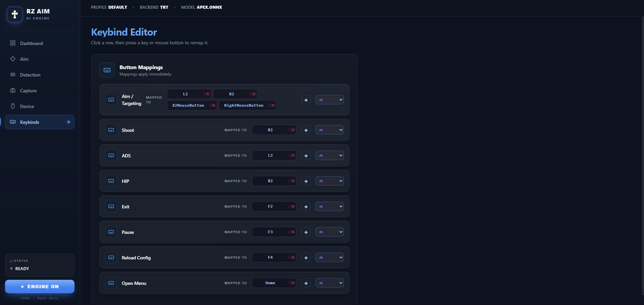Image resolution: width=644 pixels, height=305 pixels.
Task: Remove the X2MouseButton binding
Action: tap(213, 106)
